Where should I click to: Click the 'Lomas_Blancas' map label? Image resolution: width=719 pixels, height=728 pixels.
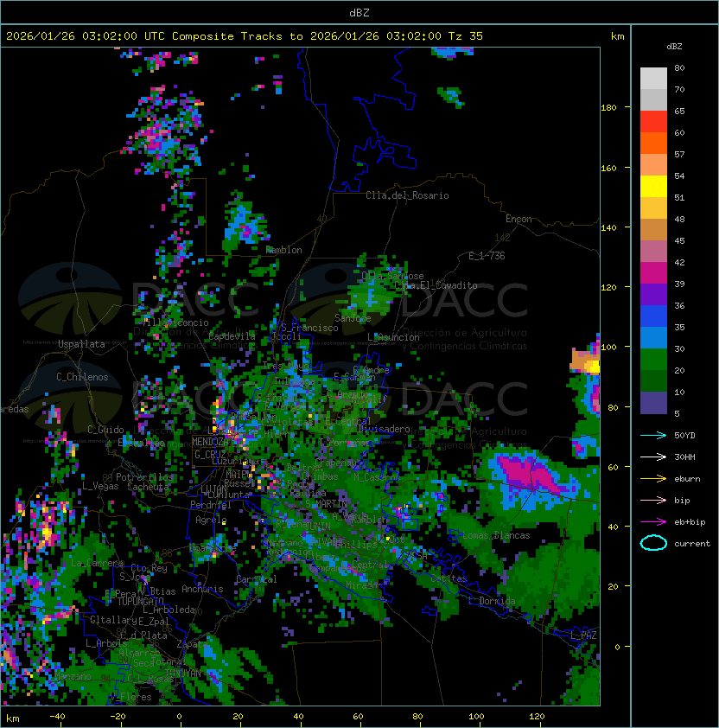[496, 535]
